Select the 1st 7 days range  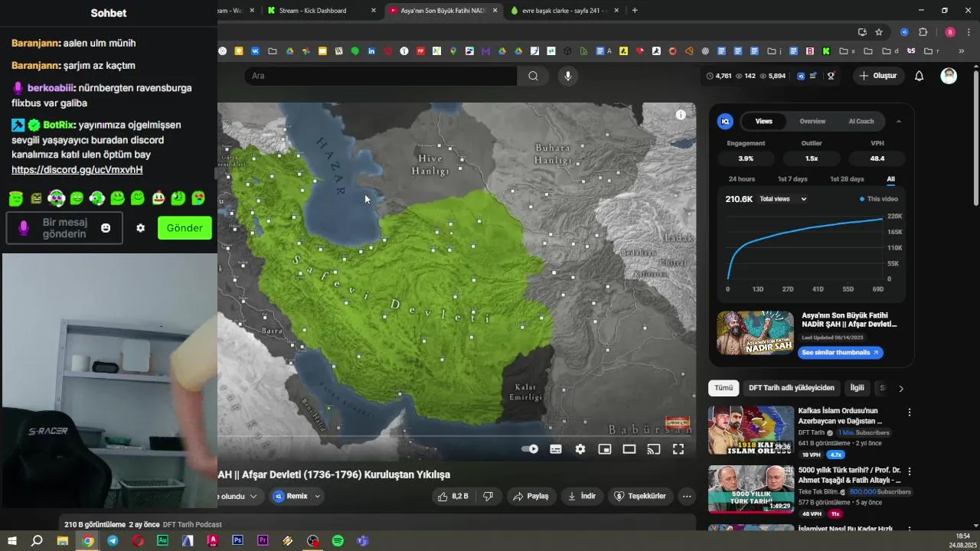792,179
